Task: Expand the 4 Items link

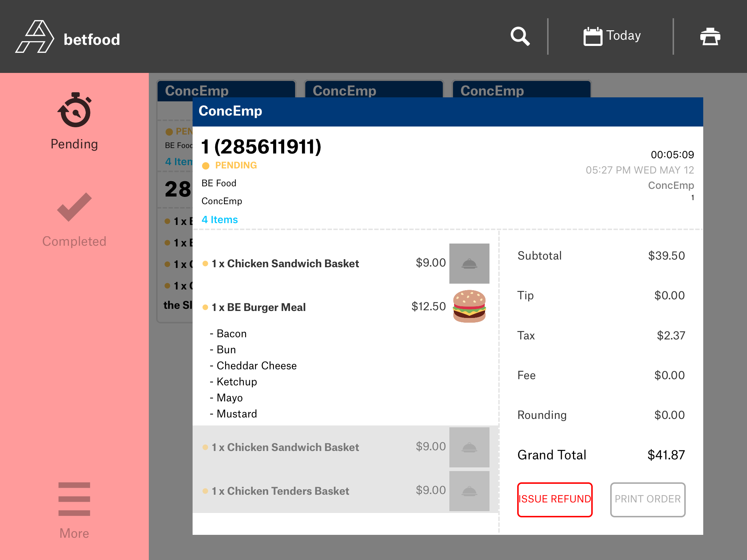Action: click(x=220, y=219)
